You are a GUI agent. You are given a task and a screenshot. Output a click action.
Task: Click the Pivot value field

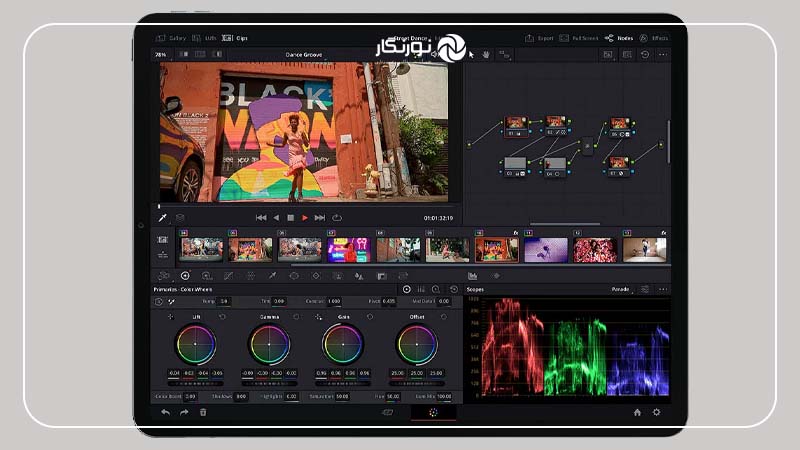coord(389,302)
